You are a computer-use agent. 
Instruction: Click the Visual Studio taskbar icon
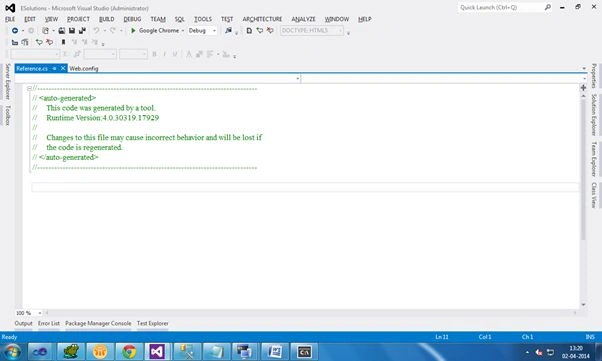tap(157, 351)
